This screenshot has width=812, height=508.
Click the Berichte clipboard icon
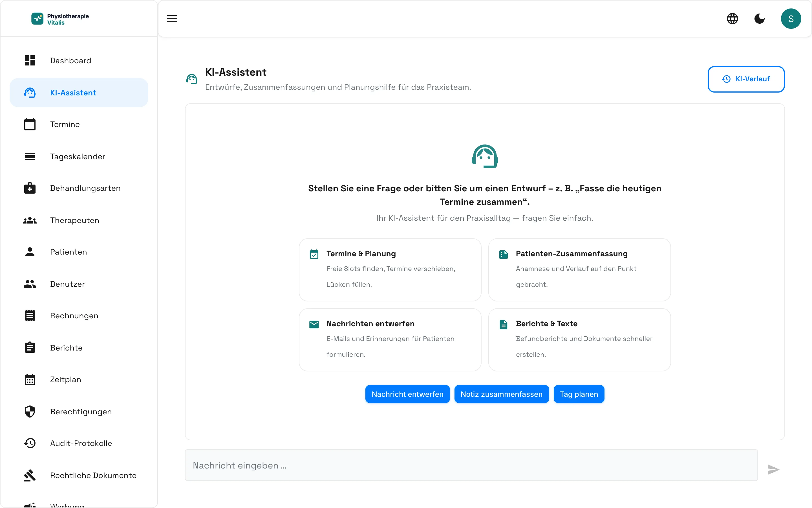30,347
